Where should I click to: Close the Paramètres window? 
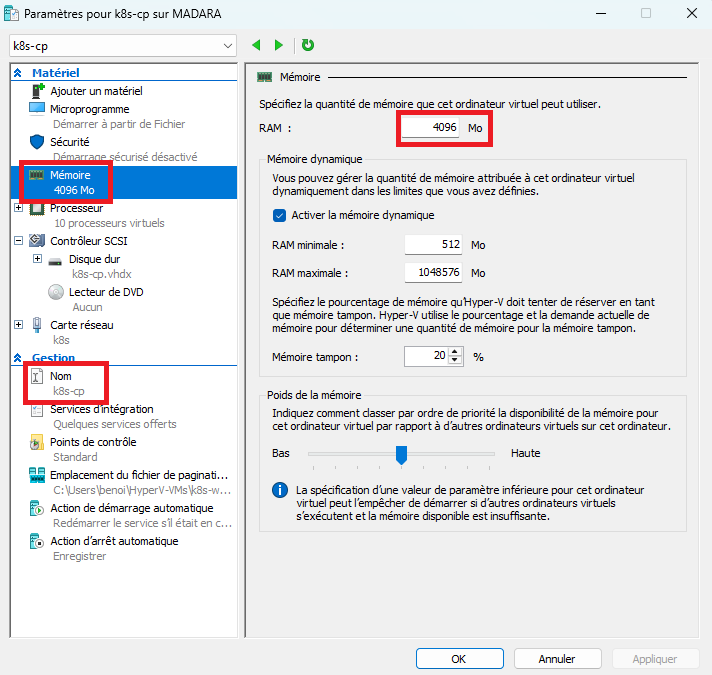(692, 13)
